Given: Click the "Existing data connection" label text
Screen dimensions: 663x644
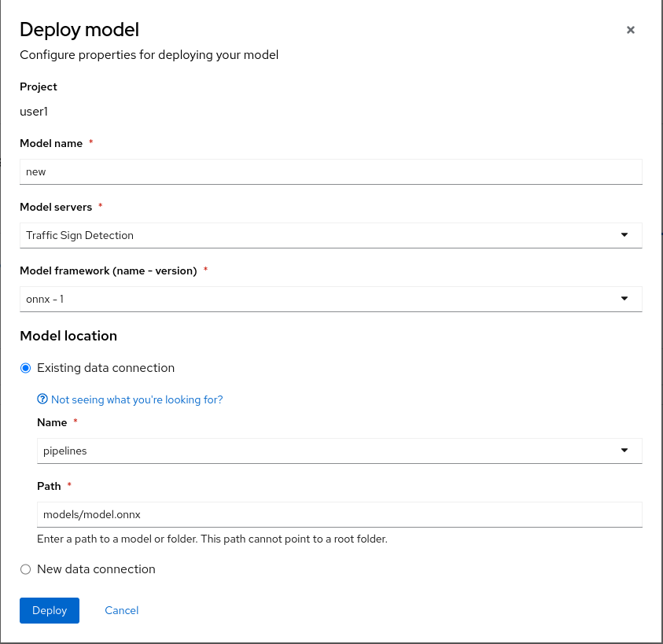Looking at the screenshot, I should pos(105,368).
